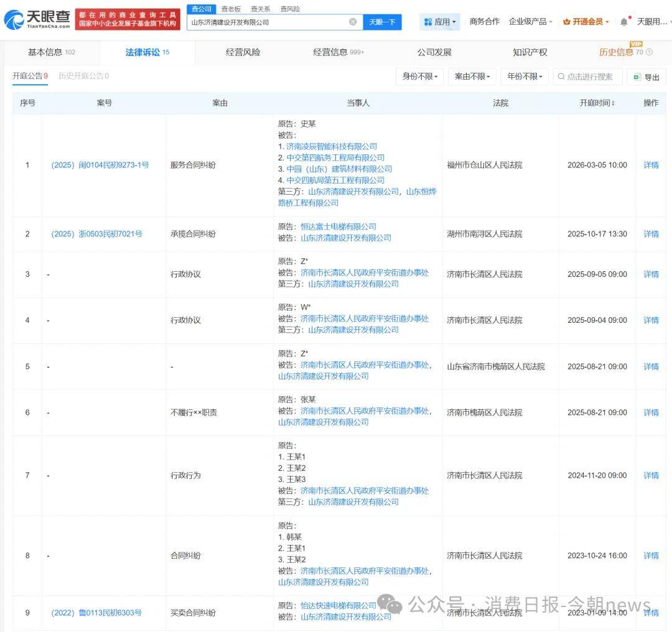
Task: Open 济南凌辰智能科技有限公司 company link
Action: pos(331,147)
